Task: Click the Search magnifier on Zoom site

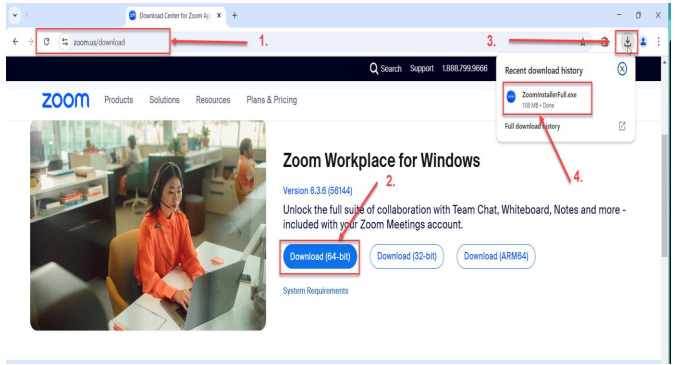Action: [x=374, y=69]
